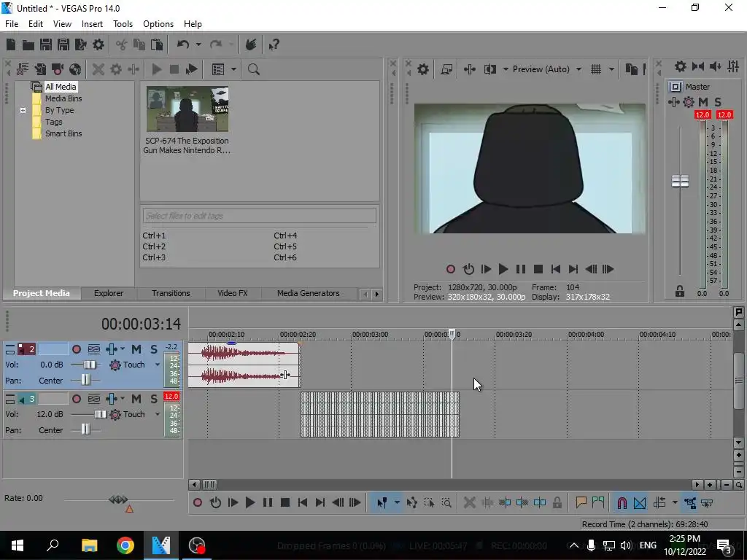Screen dimensions: 747x560
Task: Adjust track 3 pan slider
Action: [x=86, y=430]
